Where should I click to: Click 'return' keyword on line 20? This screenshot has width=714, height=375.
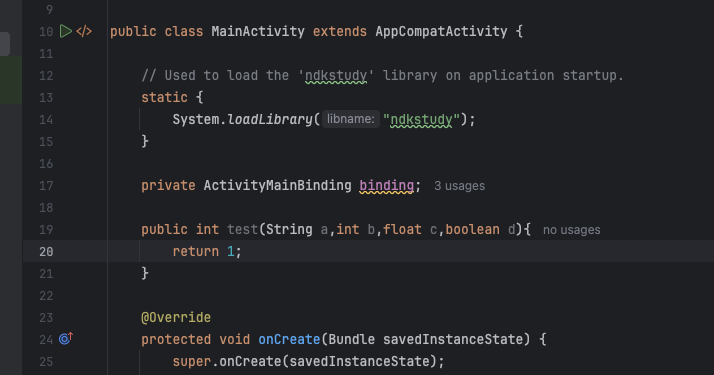pyautogui.click(x=196, y=251)
